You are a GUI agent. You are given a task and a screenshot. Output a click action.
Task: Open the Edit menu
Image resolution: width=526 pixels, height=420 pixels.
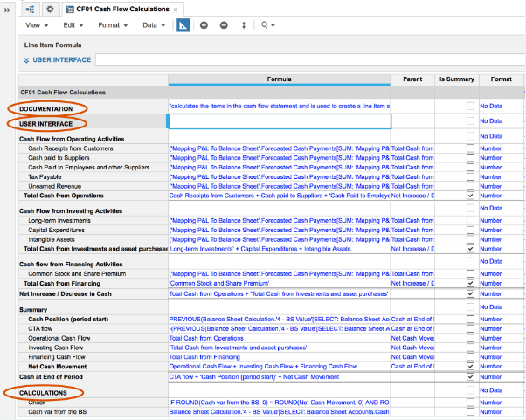coord(73,25)
